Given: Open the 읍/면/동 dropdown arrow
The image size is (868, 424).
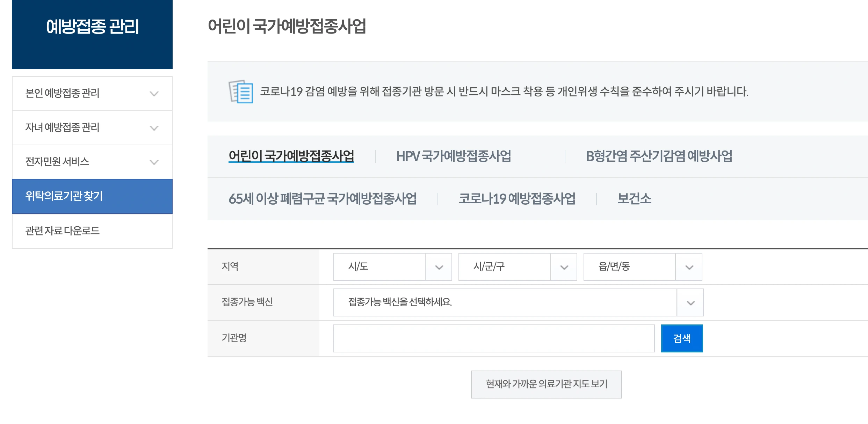Looking at the screenshot, I should [x=689, y=267].
